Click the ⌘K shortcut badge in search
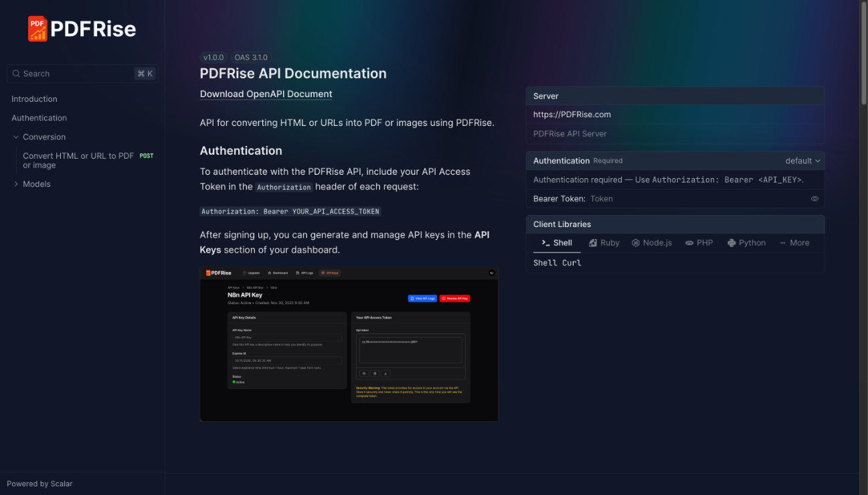 145,73
